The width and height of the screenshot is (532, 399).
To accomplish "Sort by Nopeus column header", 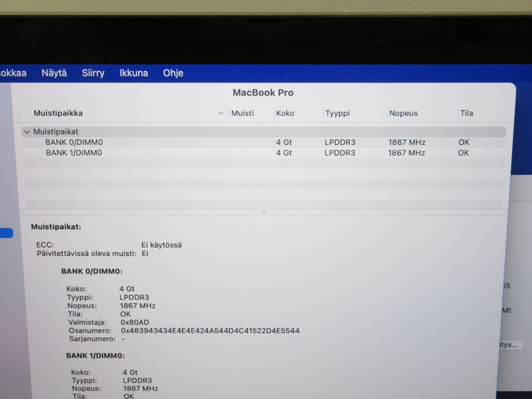I will [x=404, y=113].
